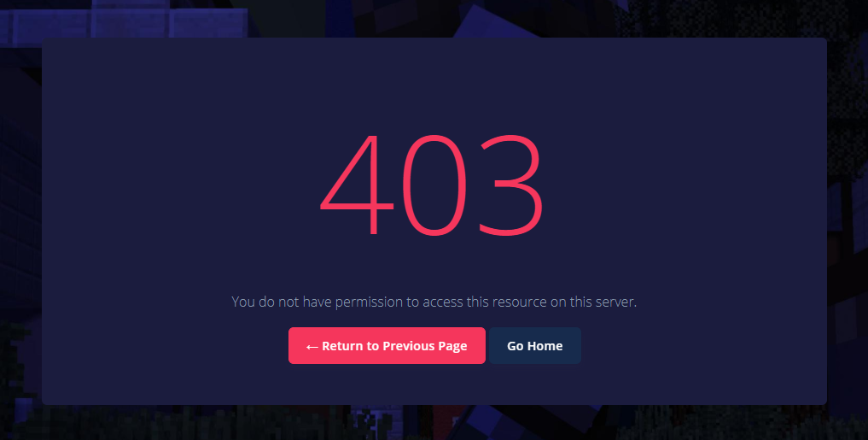Click the word "Go" on the dark button
868x440 pixels.
point(515,346)
